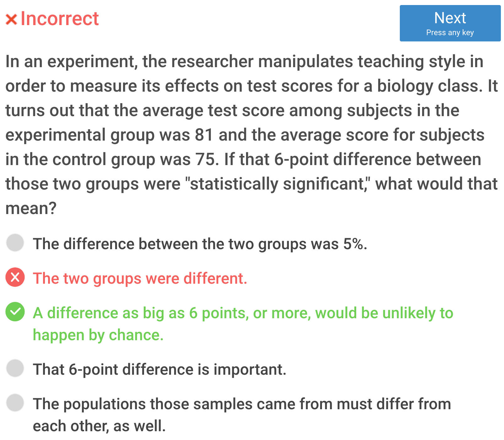Select radio for 'difference between the two groups was 5%'
504x440 pixels.
tap(15, 243)
